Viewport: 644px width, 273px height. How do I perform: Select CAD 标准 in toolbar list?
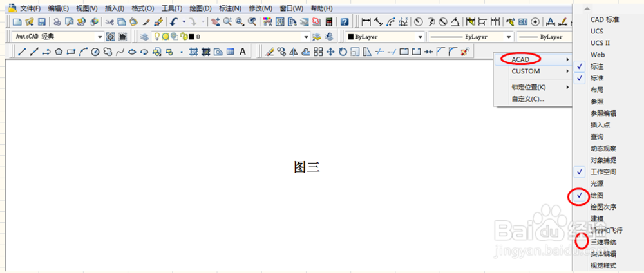click(x=605, y=19)
